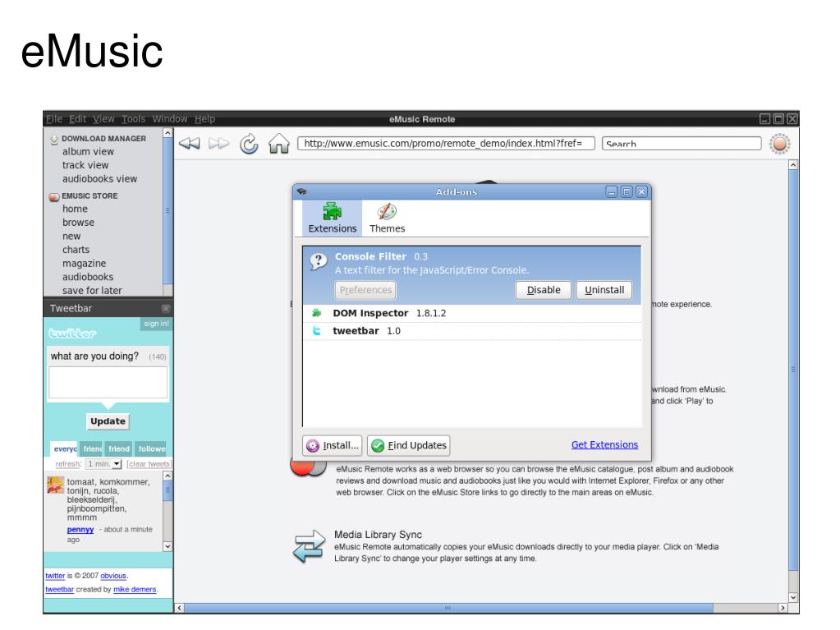840x630 pixels.
Task: Close the Tweetbar panel icon
Action: pos(166,308)
